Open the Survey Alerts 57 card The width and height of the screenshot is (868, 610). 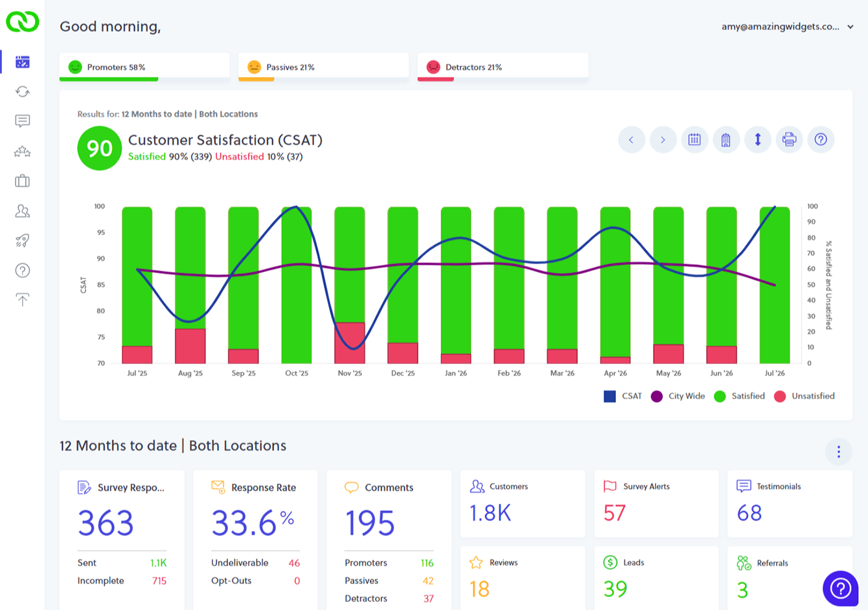coord(656,504)
